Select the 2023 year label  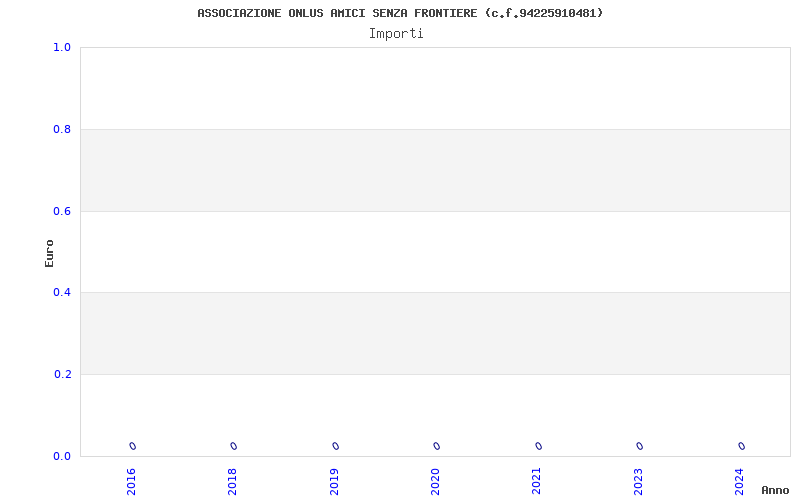[x=638, y=482]
